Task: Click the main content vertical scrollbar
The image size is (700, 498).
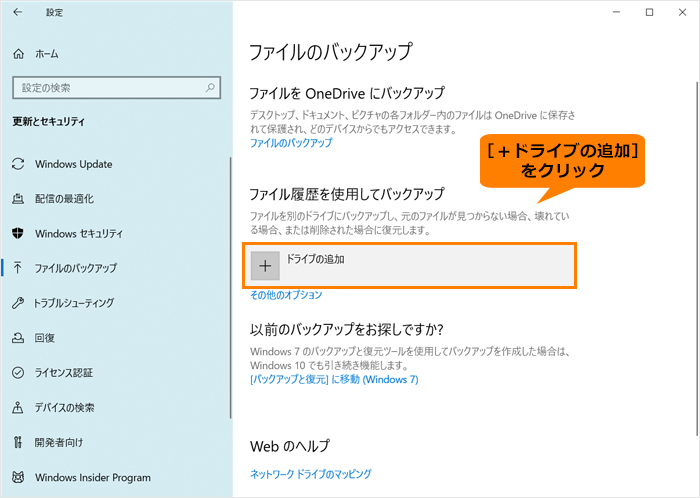Action: click(x=697, y=259)
